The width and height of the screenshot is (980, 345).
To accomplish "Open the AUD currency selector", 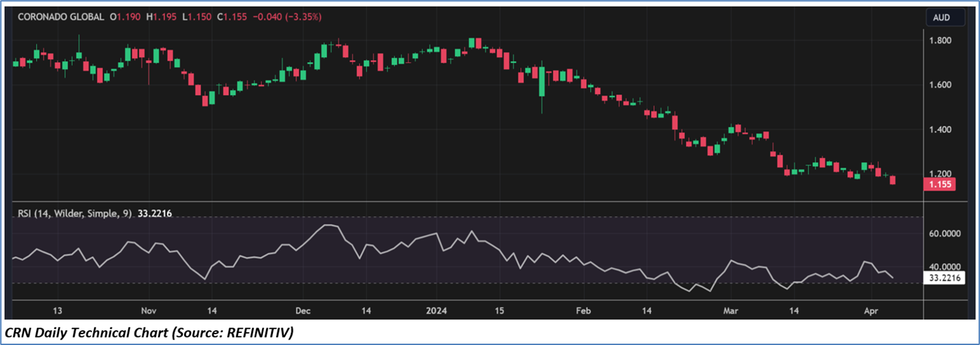I will point(945,17).
